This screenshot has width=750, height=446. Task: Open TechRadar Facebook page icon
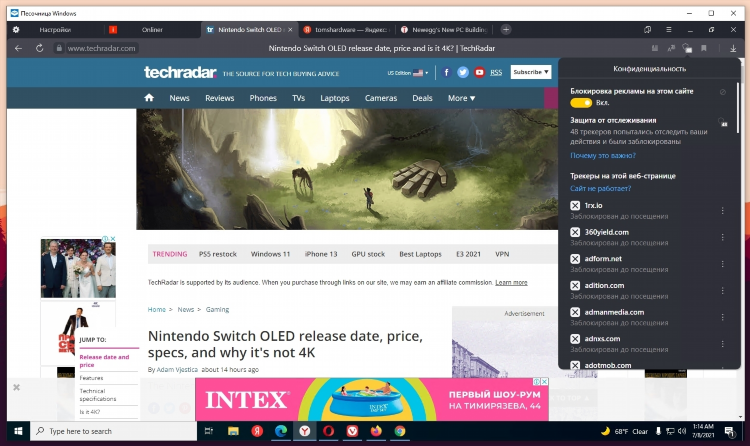446,72
